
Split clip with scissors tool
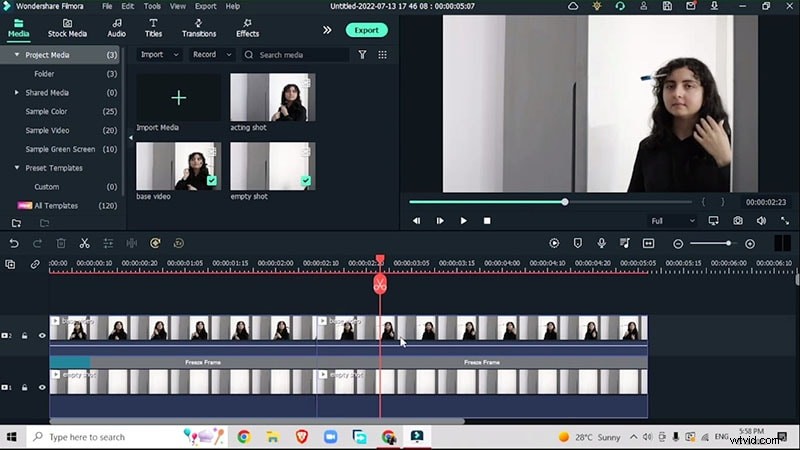click(85, 243)
